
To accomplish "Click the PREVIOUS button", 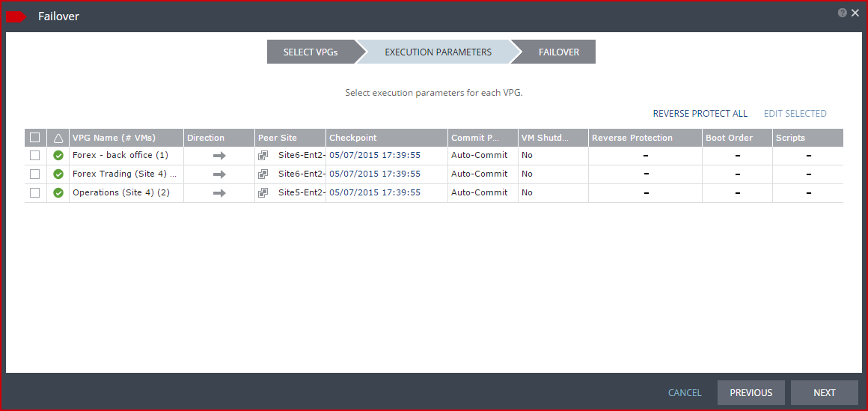I will [751, 393].
